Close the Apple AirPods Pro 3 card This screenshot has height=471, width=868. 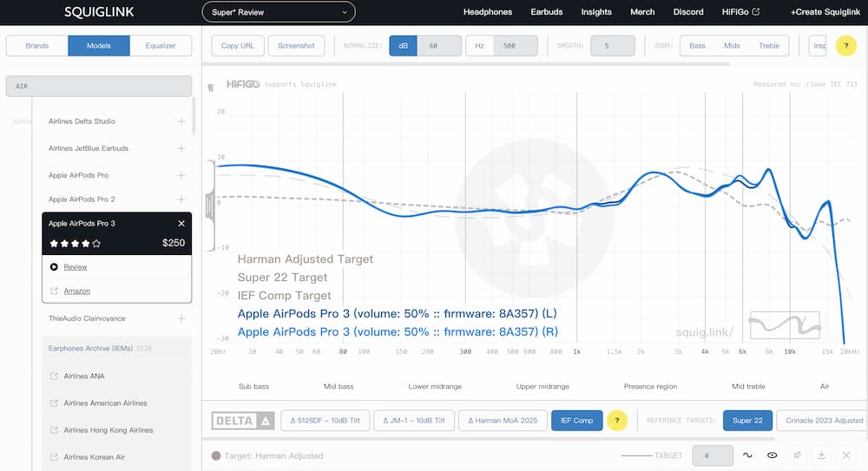coord(181,224)
